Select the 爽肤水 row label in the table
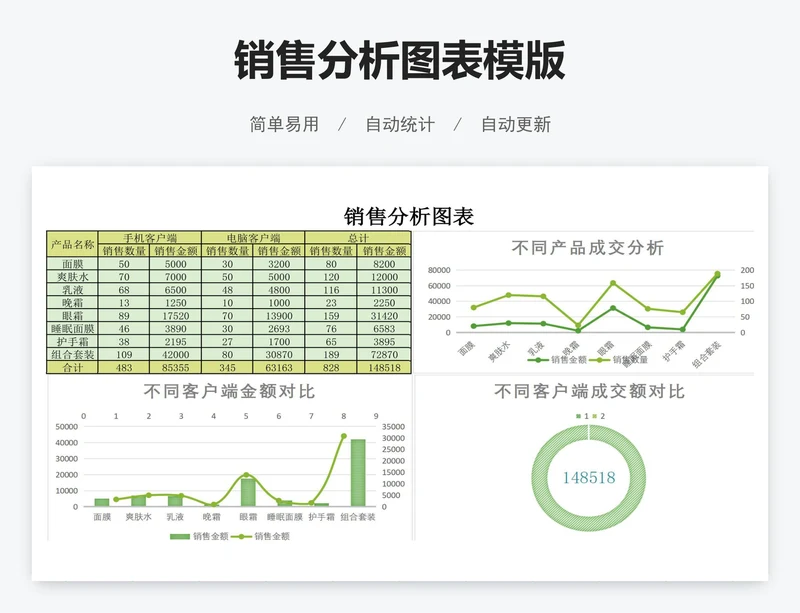 point(72,277)
